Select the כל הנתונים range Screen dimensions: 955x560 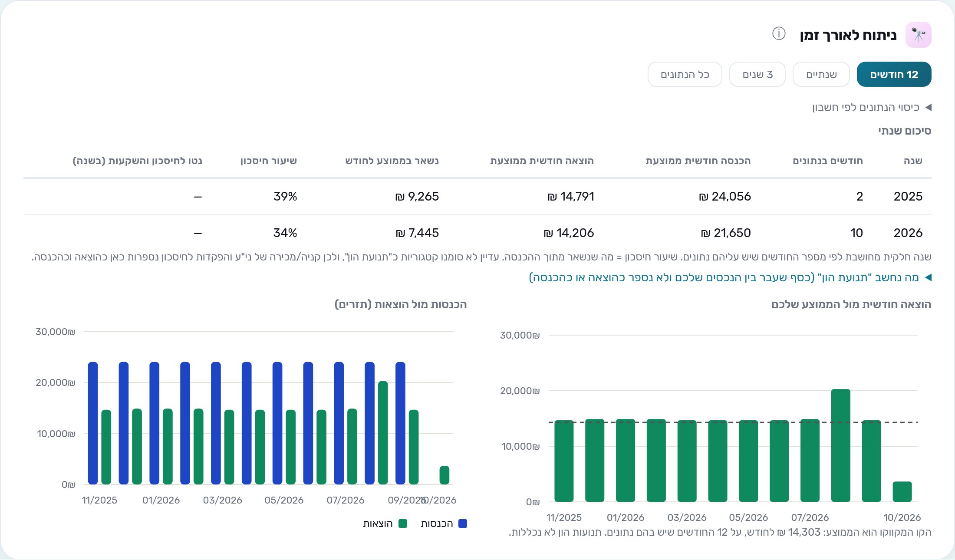coord(685,74)
